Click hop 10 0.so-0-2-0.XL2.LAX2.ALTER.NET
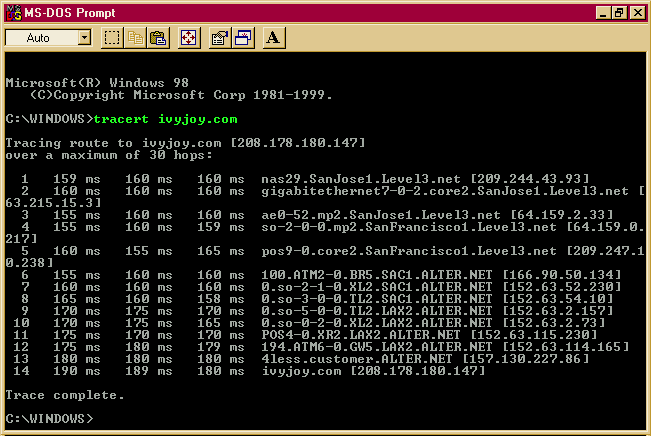This screenshot has width=651, height=436. [377, 323]
